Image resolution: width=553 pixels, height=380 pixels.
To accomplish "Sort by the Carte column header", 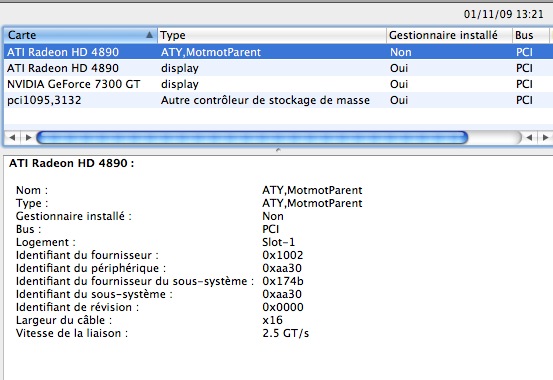I will pos(80,35).
